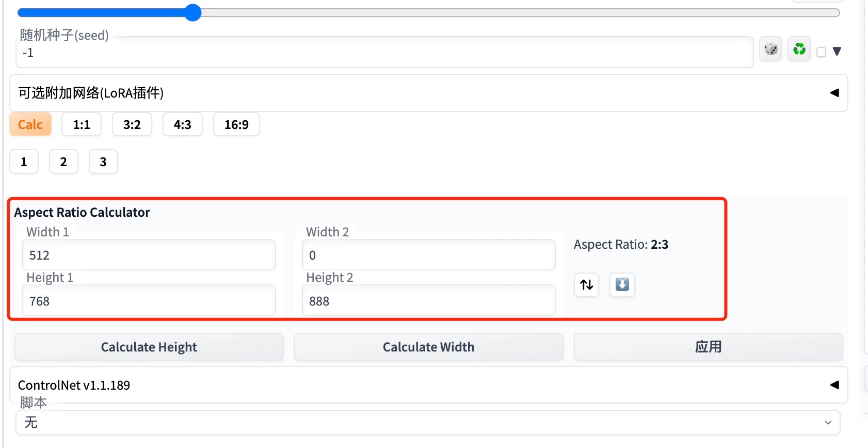Click the dice random seed icon
The width and height of the screenshot is (868, 448).
point(771,50)
